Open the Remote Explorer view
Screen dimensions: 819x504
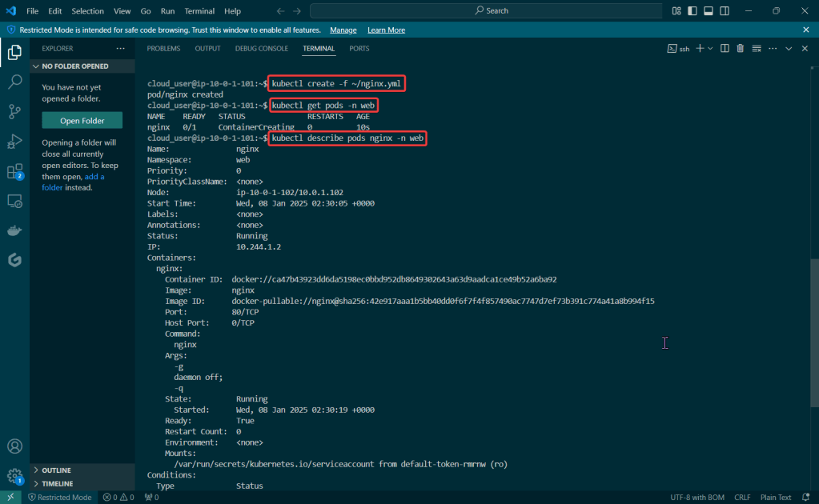14,201
